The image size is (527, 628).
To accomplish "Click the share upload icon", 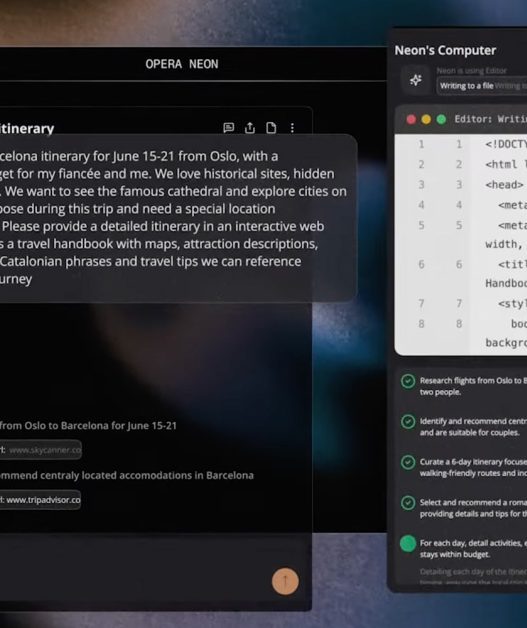I will pyautogui.click(x=250, y=128).
